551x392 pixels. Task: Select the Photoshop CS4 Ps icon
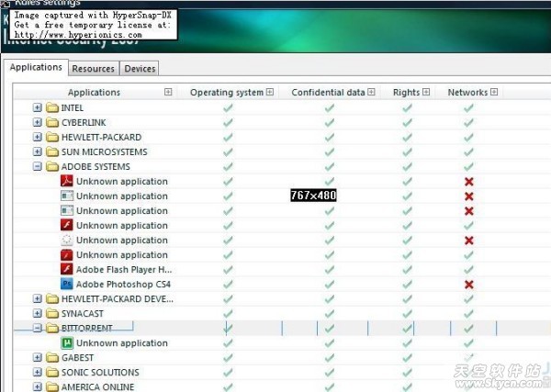point(67,284)
